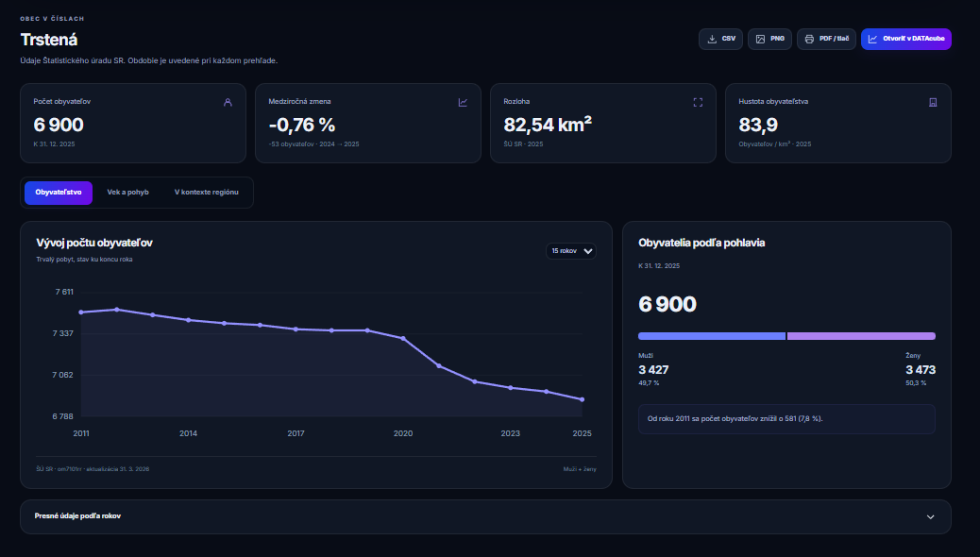Click the 50,3 % women share
This screenshot has width=980, height=557.
916,383
